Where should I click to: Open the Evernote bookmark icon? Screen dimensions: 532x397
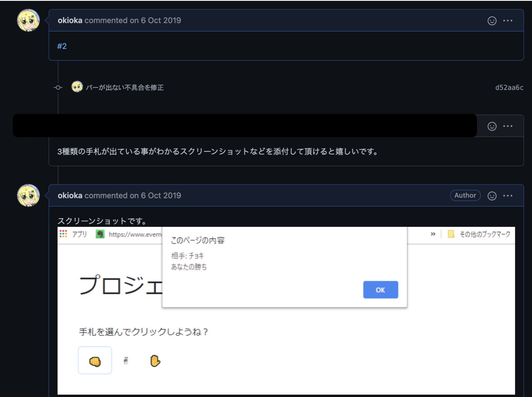(x=101, y=234)
